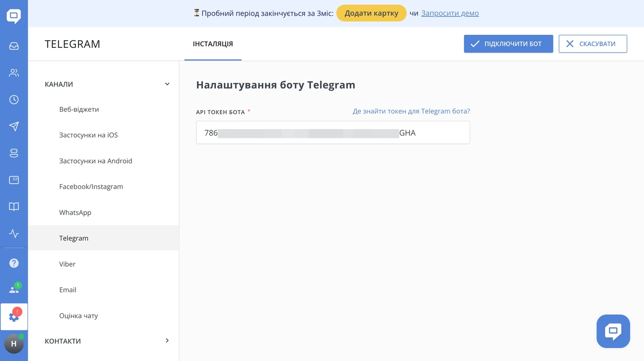This screenshot has height=361, width=644.
Task: Open the floating chat widget button
Action: (x=613, y=331)
